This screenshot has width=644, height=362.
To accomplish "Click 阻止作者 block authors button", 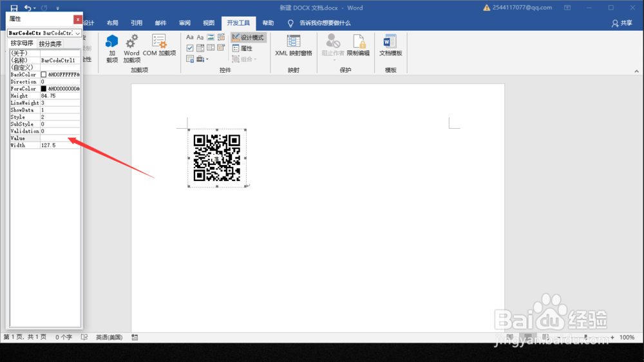I will click(x=333, y=46).
